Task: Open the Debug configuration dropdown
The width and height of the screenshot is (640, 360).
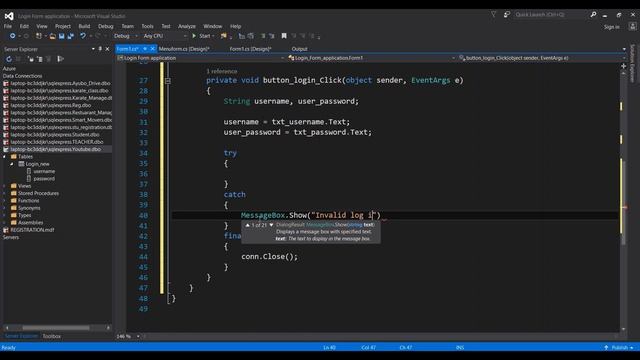Action: 125,36
